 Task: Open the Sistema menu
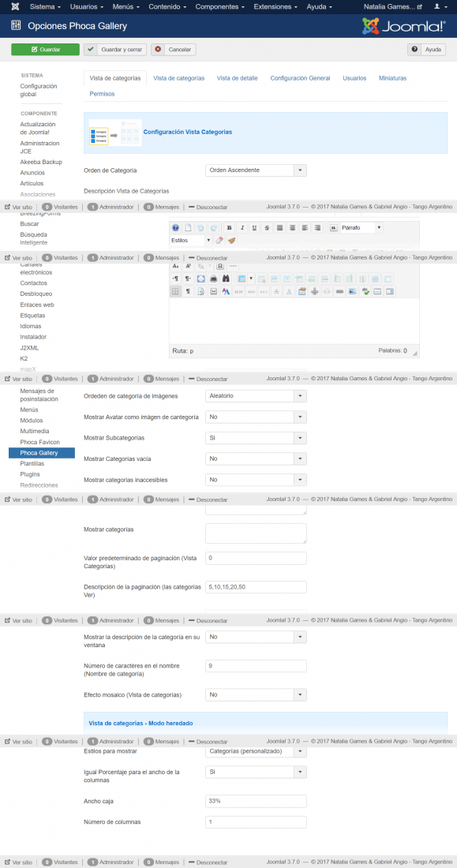[46, 6]
